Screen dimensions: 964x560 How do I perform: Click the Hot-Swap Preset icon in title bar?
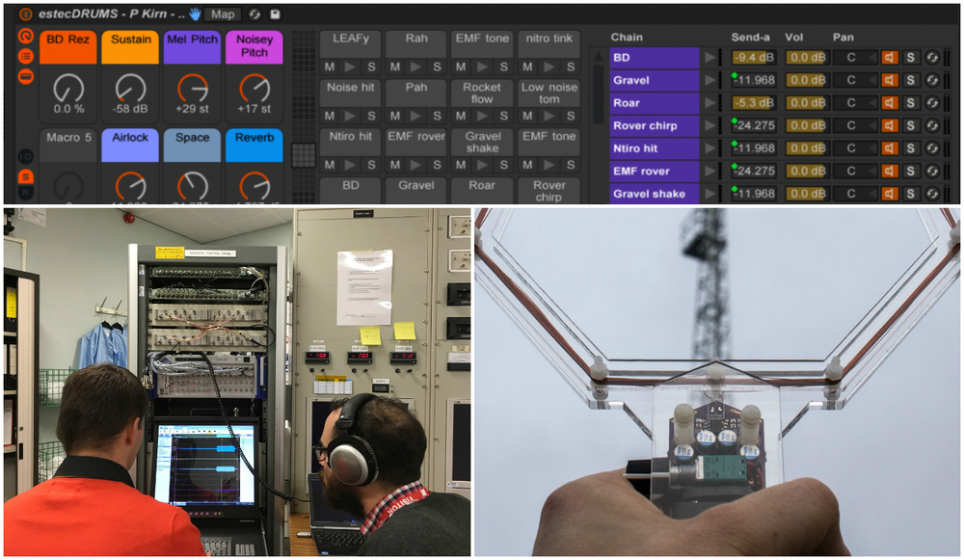[254, 14]
